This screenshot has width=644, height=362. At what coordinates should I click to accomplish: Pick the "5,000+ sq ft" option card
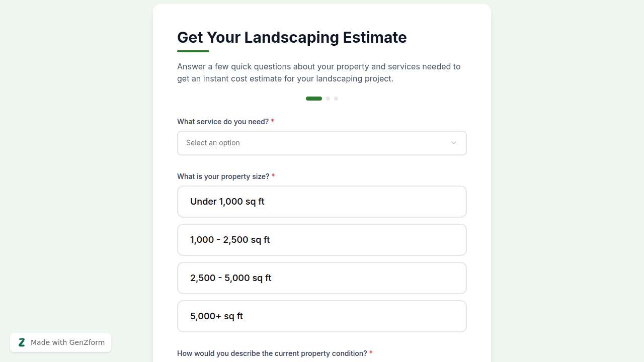322,316
